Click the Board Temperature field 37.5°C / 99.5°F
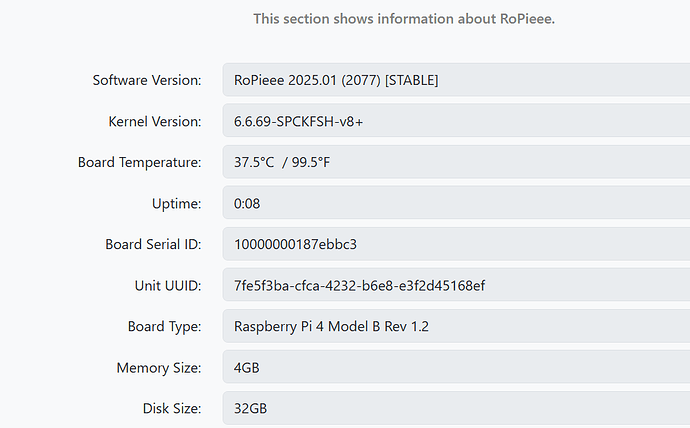Screen dimensions: 690x428 [x=456, y=162]
